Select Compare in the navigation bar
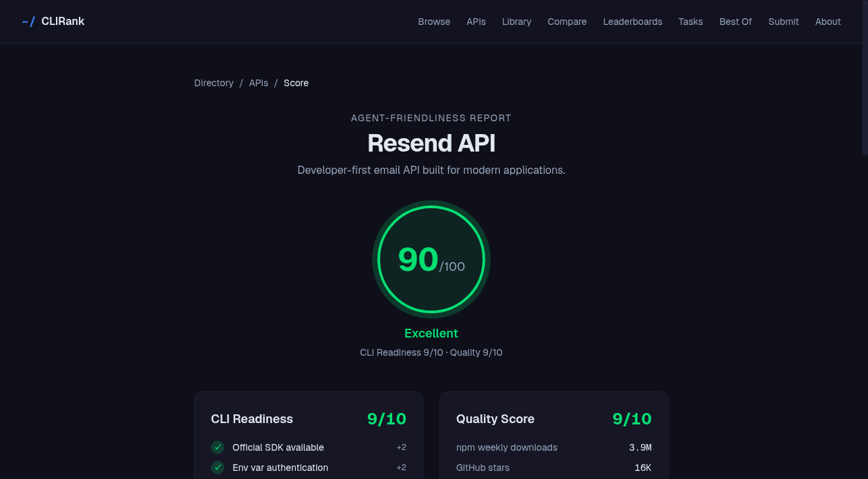868x479 pixels. pos(567,22)
